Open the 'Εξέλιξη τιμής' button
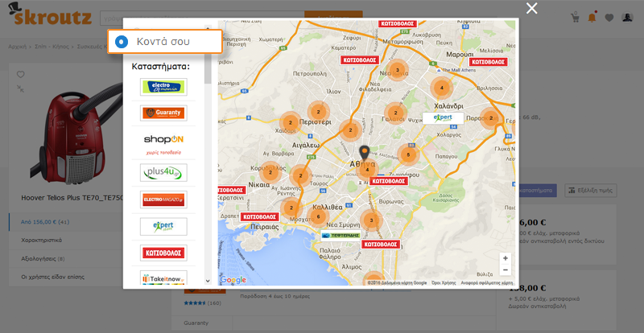Image resolution: width=644 pixels, height=333 pixels. [591, 191]
